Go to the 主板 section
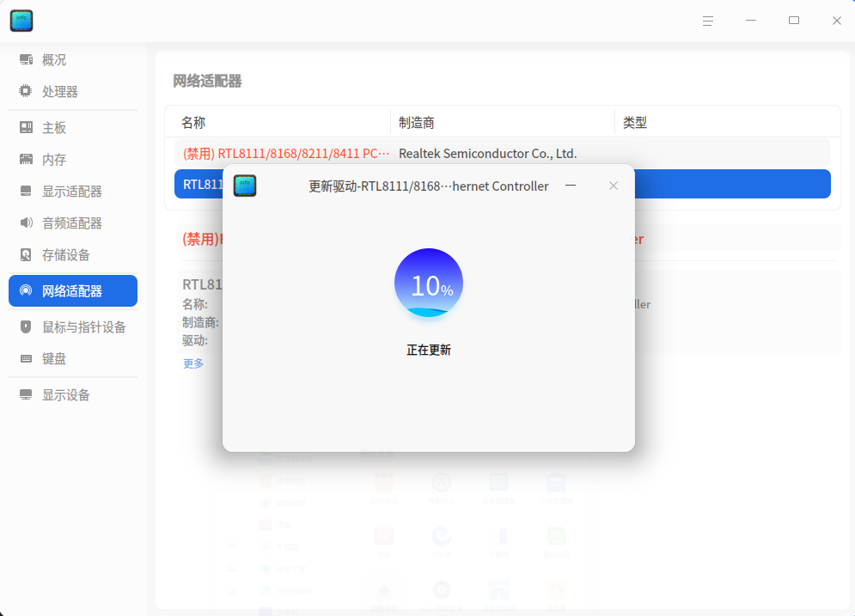 pos(73,127)
